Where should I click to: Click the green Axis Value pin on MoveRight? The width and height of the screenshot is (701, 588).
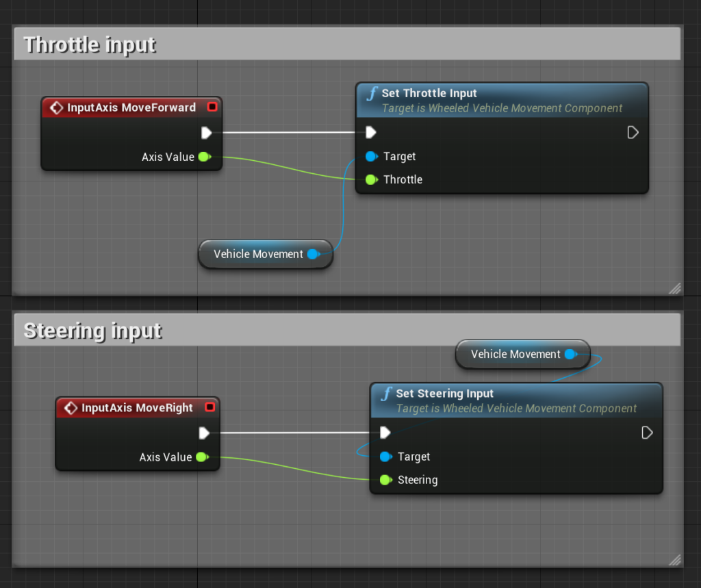coord(202,457)
